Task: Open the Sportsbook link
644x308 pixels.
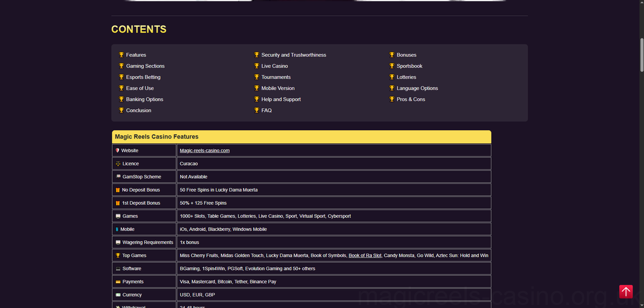Action: [410, 66]
